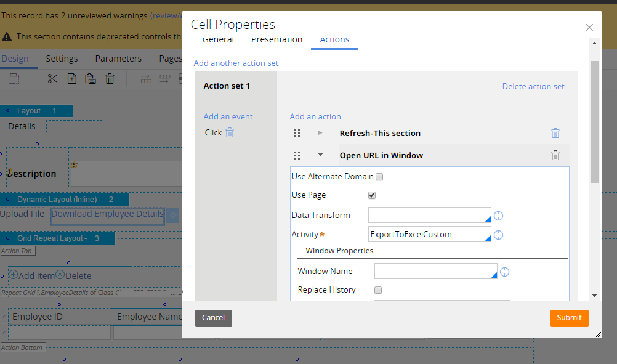Collapse the Open URL in Window action

click(x=320, y=155)
